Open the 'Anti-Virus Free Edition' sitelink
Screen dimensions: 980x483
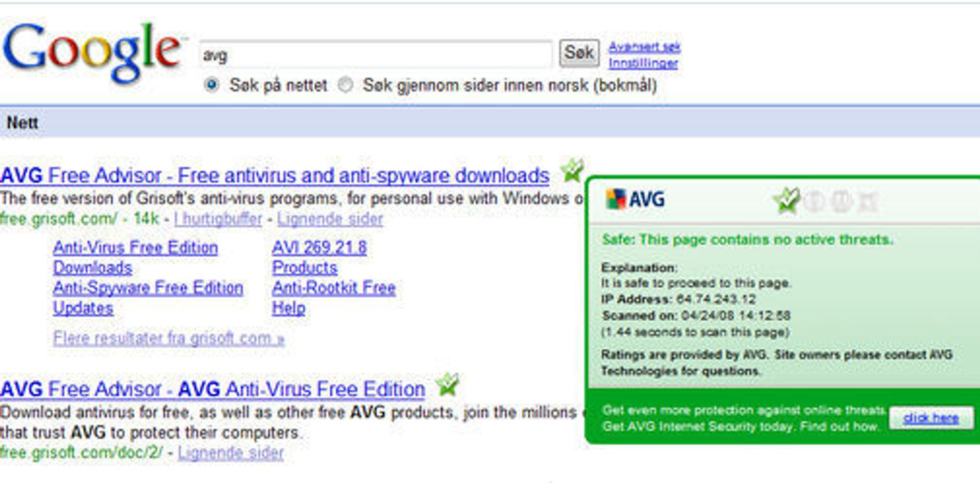point(136,247)
